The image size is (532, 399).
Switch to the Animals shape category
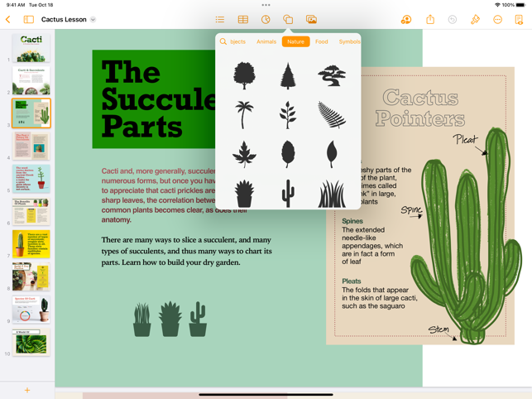pyautogui.click(x=266, y=41)
